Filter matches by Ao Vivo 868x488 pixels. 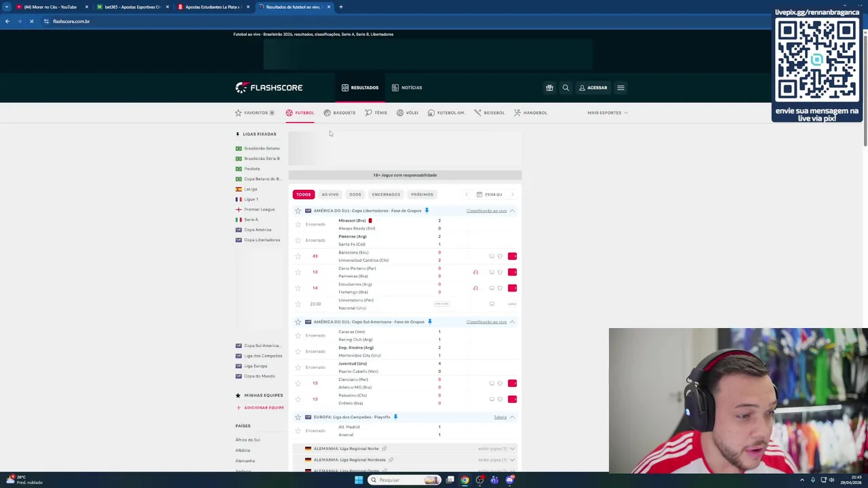pos(330,195)
